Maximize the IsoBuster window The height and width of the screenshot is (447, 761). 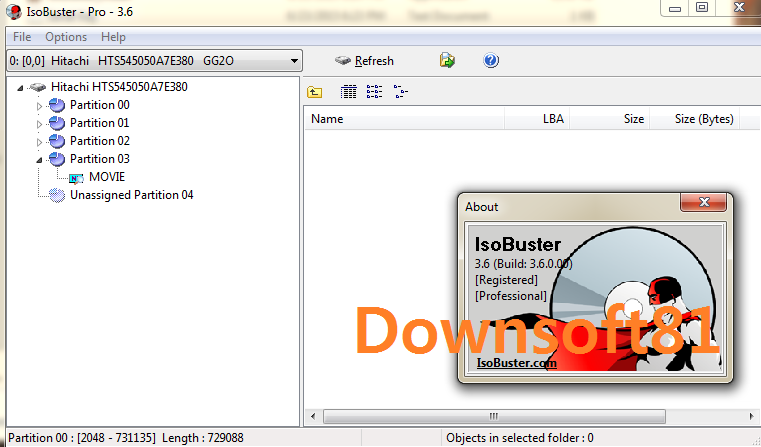click(702, 8)
